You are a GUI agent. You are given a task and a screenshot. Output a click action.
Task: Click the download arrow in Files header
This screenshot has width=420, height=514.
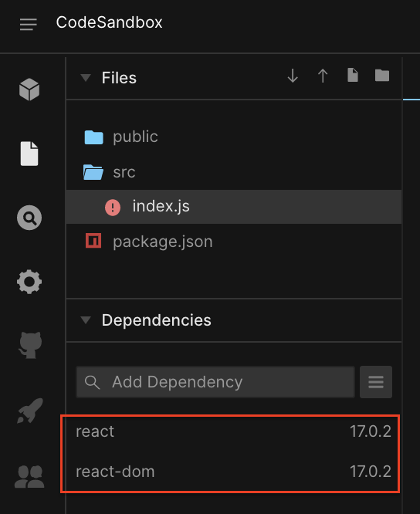[293, 76]
